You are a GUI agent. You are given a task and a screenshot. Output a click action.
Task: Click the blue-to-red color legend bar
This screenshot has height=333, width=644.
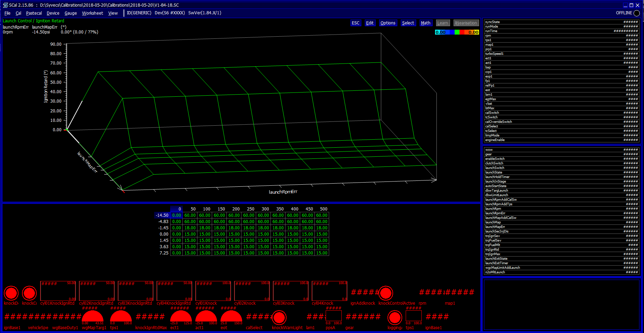(456, 32)
